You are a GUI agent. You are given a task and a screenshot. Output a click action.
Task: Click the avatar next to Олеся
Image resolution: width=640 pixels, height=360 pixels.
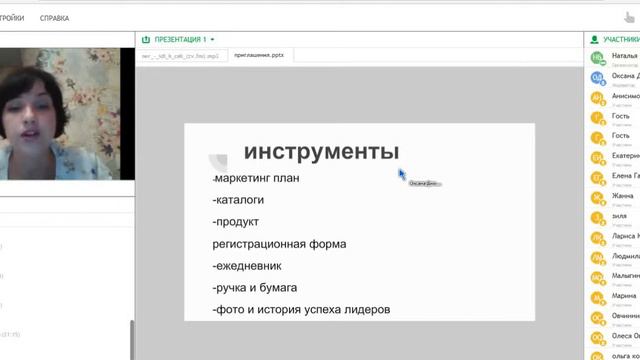point(598,338)
